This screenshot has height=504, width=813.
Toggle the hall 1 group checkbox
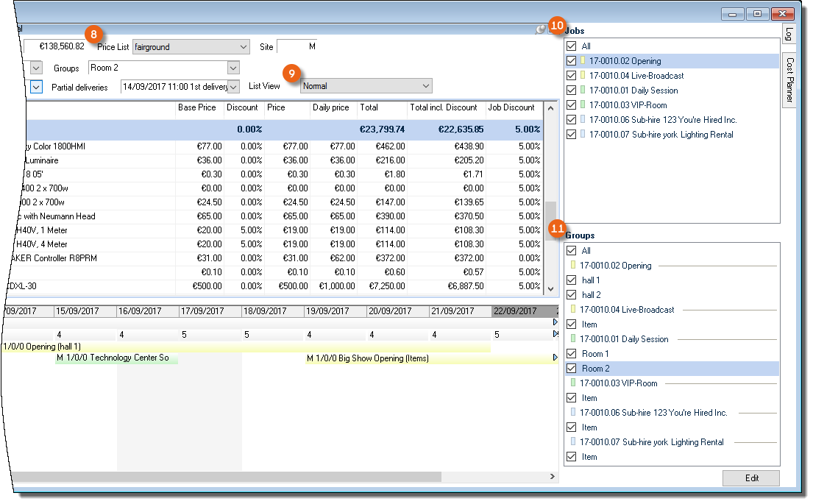point(572,280)
